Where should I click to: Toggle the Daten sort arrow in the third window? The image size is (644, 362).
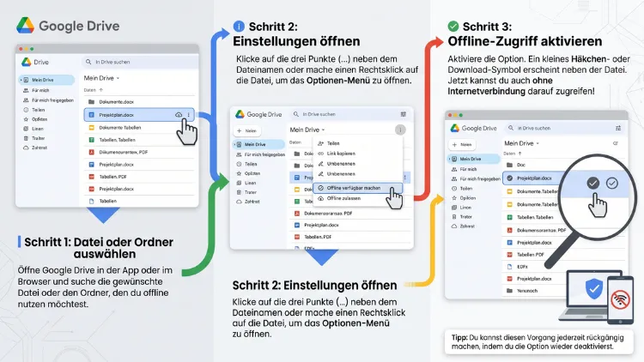tap(520, 154)
